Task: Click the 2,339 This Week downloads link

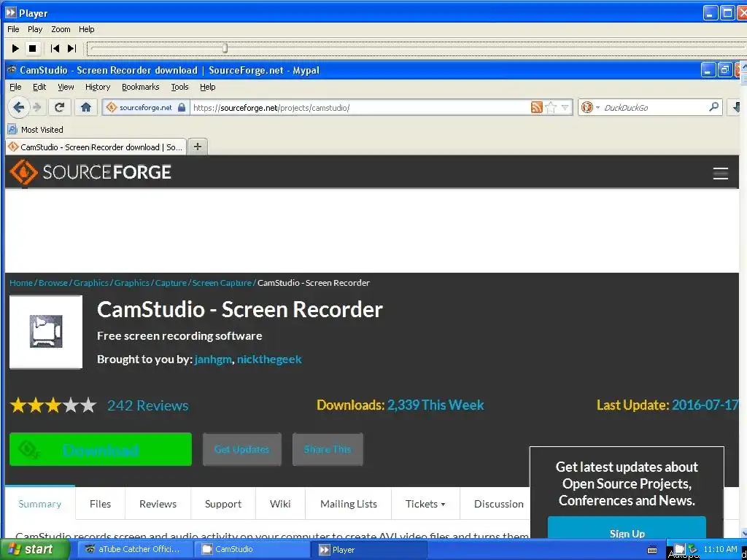Action: pyautogui.click(x=436, y=405)
